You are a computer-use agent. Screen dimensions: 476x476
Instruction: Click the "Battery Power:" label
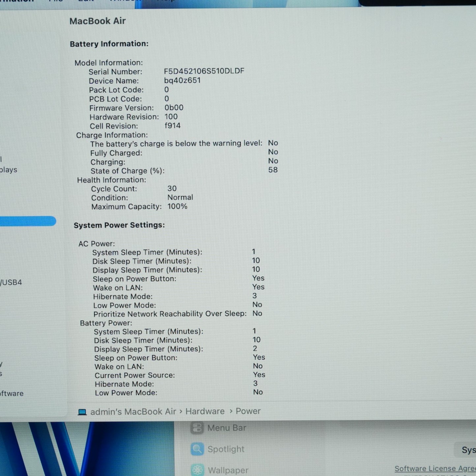pyautogui.click(x=106, y=323)
